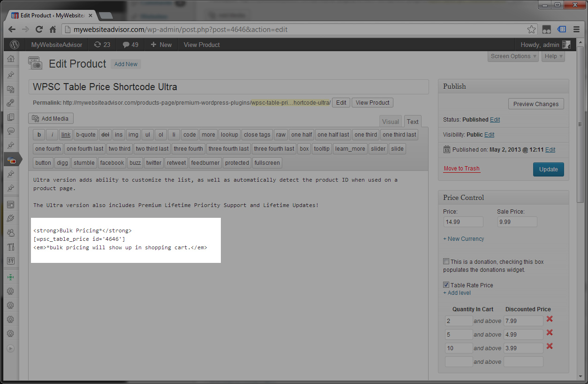Click the fullscreen quicktag button
This screenshot has height=384, width=588.
[x=267, y=163]
